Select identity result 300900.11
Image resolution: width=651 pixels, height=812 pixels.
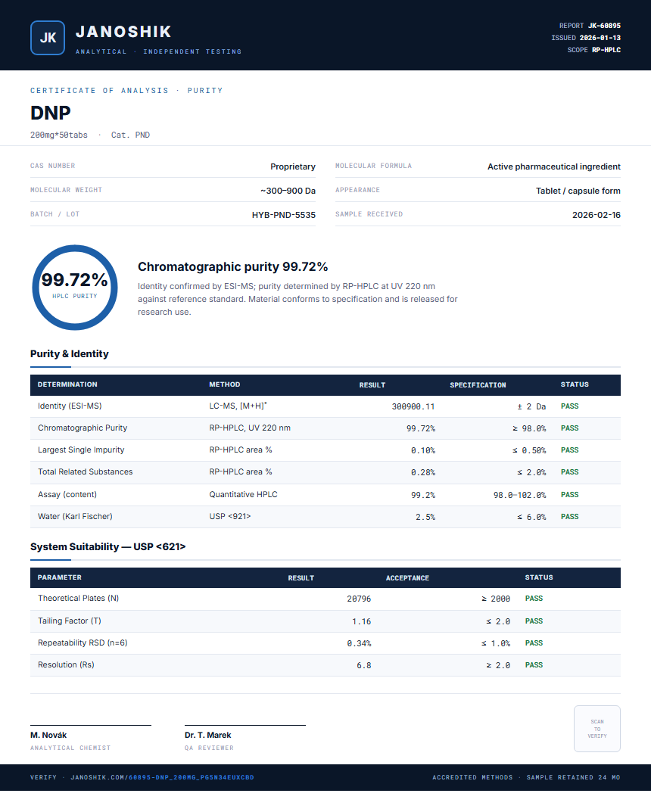(x=413, y=407)
